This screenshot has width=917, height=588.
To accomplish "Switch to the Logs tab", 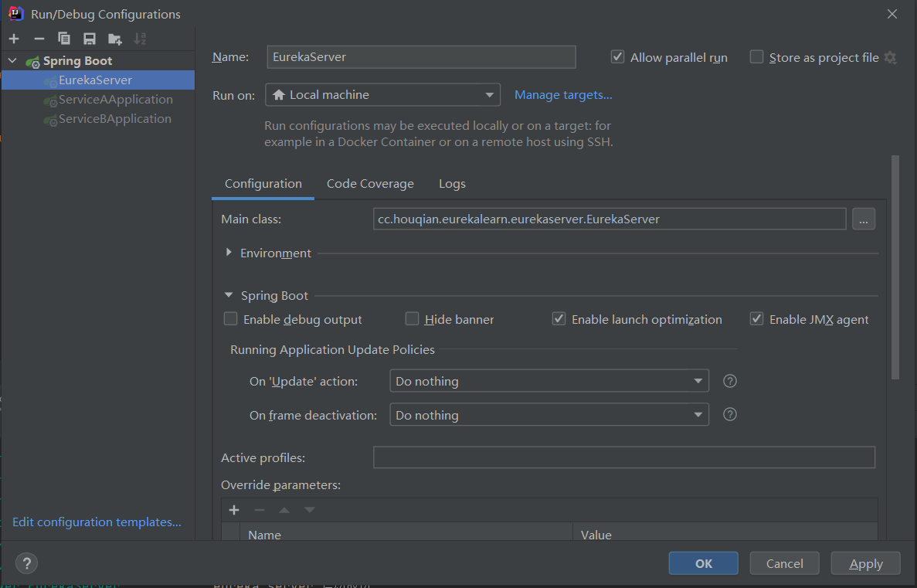I will 452,184.
